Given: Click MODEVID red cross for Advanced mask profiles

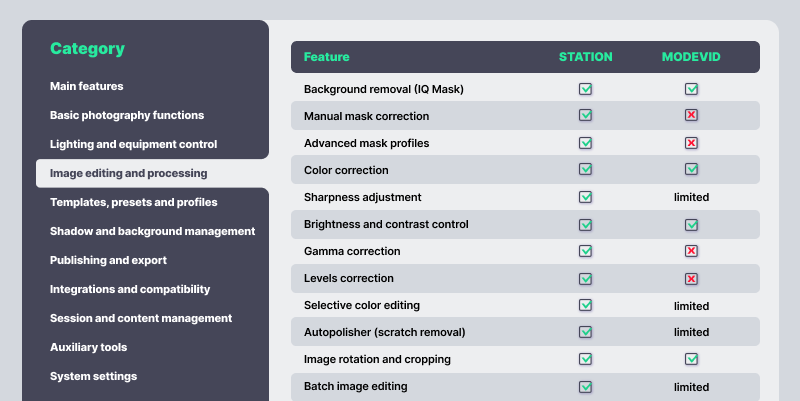Looking at the screenshot, I should point(691,143).
